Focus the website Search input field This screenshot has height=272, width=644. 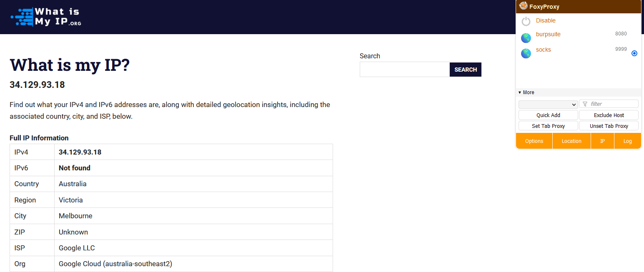(404, 70)
